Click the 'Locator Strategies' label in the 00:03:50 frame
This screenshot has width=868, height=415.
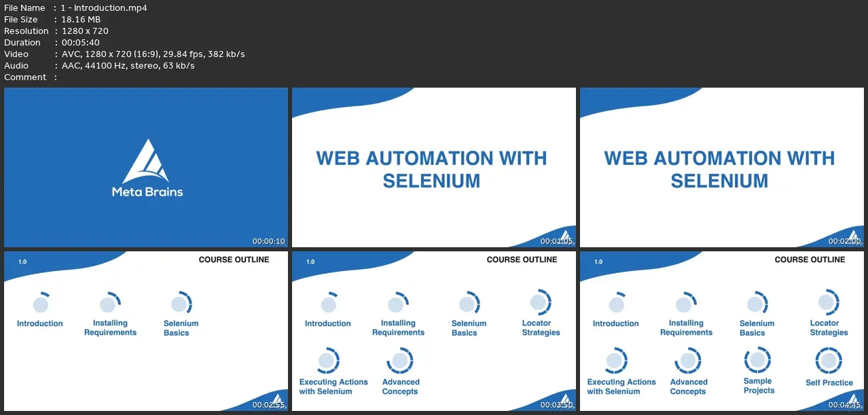[x=541, y=328]
